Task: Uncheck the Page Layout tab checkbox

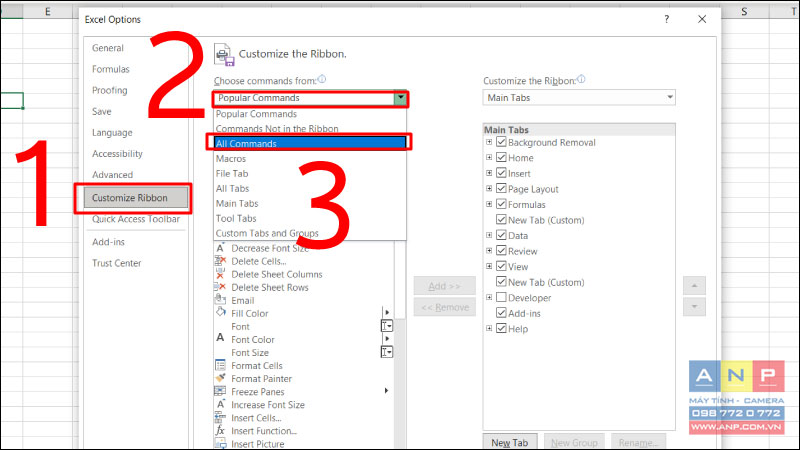Action: [x=502, y=189]
